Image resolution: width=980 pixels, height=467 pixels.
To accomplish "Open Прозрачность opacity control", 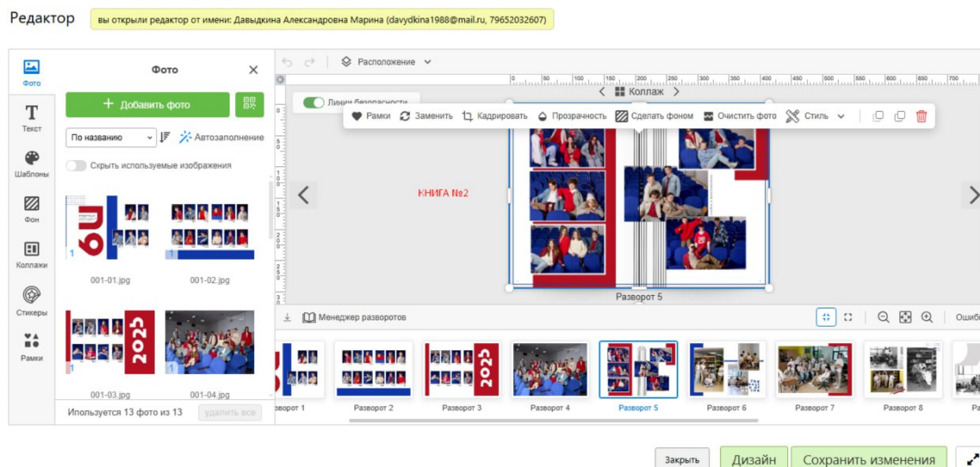I will point(572,116).
